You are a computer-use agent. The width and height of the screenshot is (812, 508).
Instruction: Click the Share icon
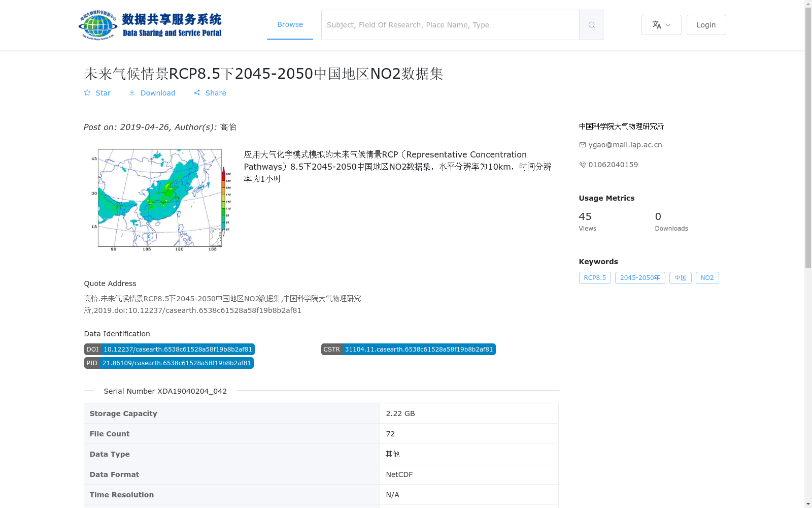coord(197,93)
